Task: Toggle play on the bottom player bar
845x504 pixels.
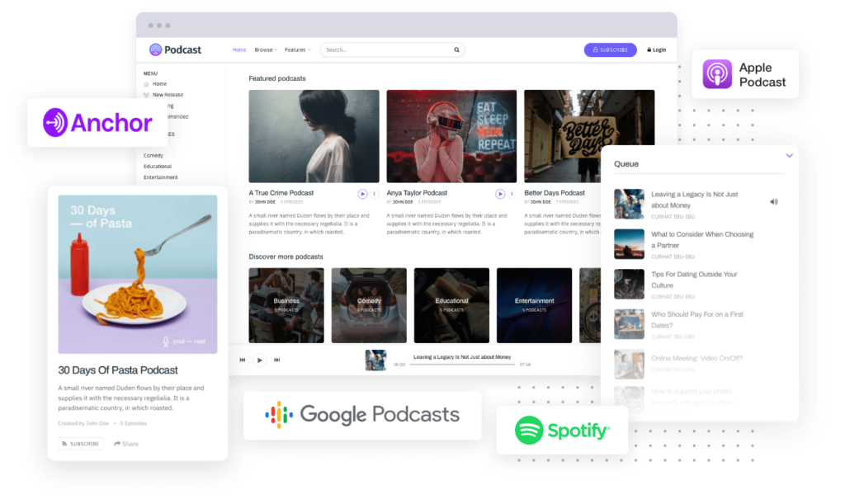Action: (x=260, y=360)
